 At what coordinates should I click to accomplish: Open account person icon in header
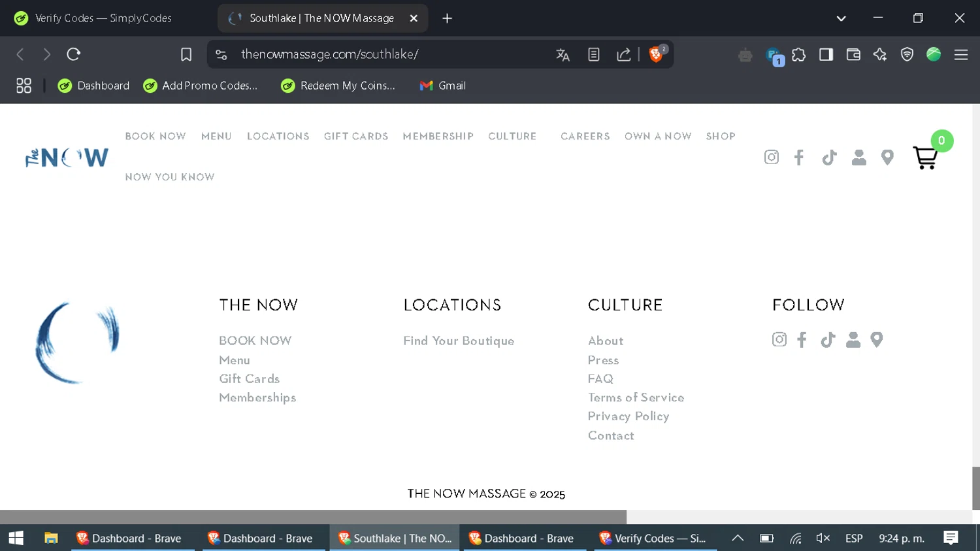pos(859,157)
